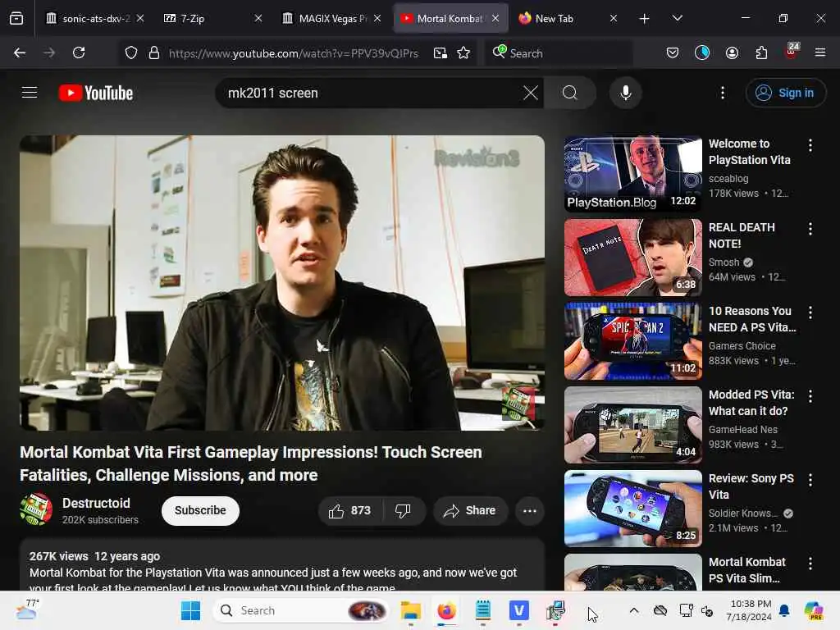Open the 10 Reasons PS Vita thumbnail
The height and width of the screenshot is (630, 840).
pos(632,341)
